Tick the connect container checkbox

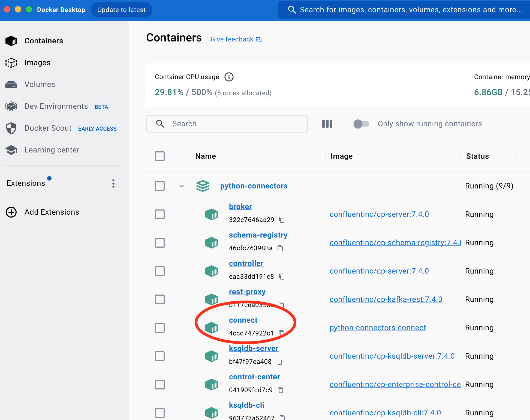pos(160,328)
